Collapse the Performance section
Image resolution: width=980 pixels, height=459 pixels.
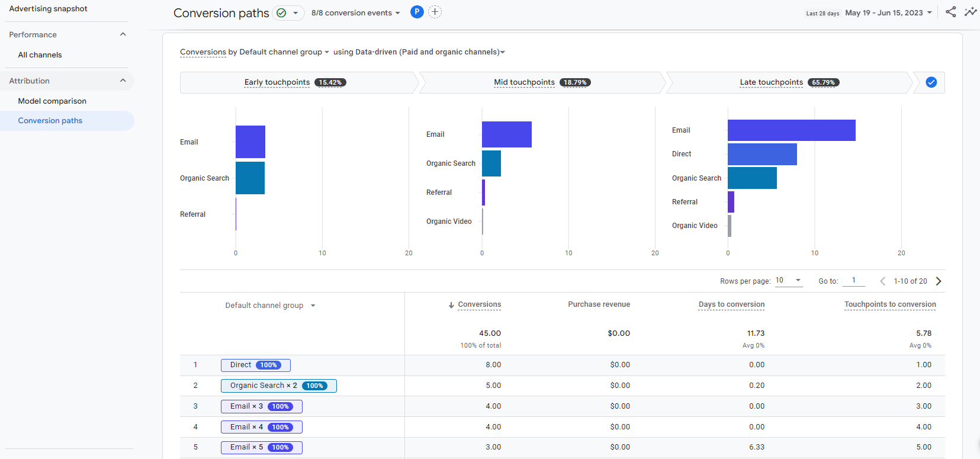pyautogui.click(x=123, y=34)
